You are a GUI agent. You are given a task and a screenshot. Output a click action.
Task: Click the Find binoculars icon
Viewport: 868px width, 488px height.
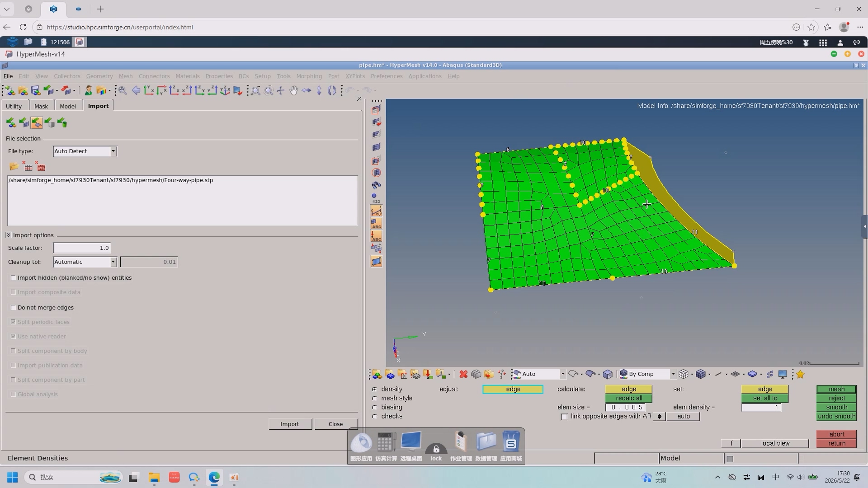(376, 185)
